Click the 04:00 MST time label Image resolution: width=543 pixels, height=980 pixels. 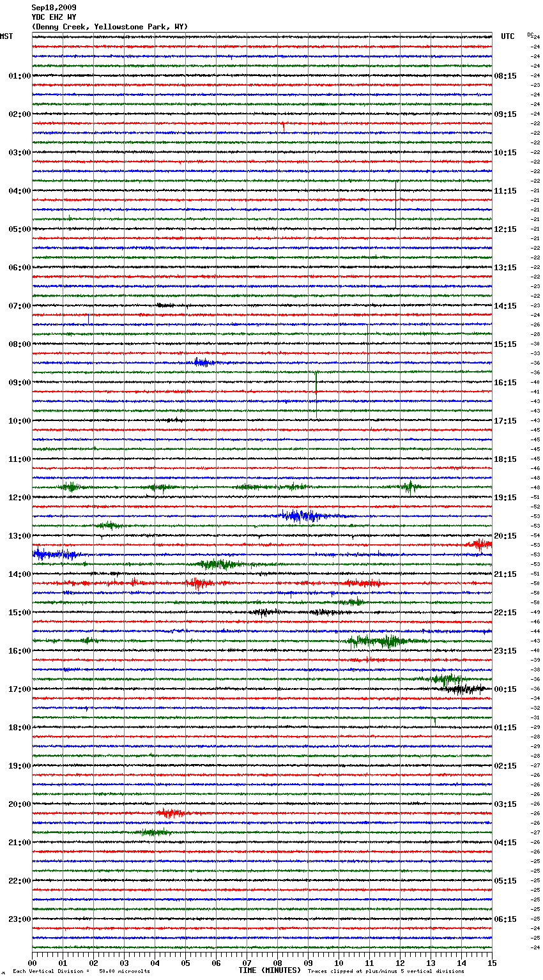tap(20, 191)
